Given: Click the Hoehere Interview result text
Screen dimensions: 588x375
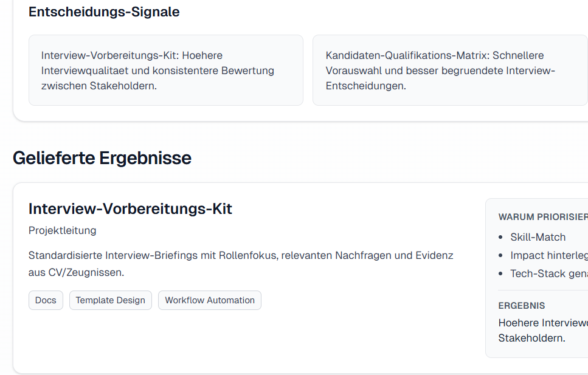Looking at the screenshot, I should click(x=542, y=323).
